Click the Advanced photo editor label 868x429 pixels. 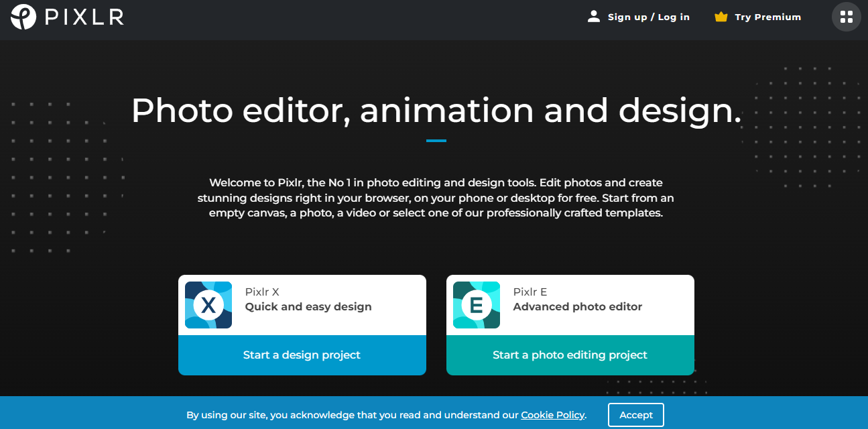pyautogui.click(x=578, y=306)
